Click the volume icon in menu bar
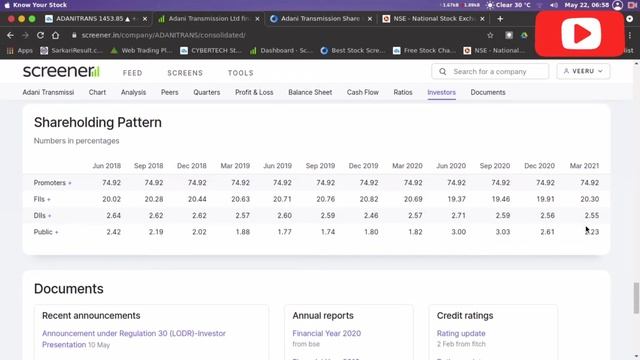The height and width of the screenshot is (360, 640). pos(553,5)
